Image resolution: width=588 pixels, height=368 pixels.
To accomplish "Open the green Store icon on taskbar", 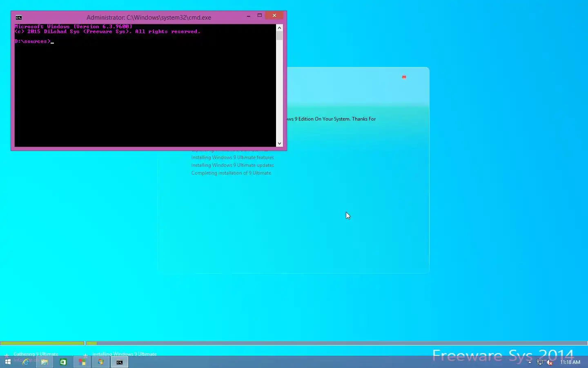I will 63,362.
